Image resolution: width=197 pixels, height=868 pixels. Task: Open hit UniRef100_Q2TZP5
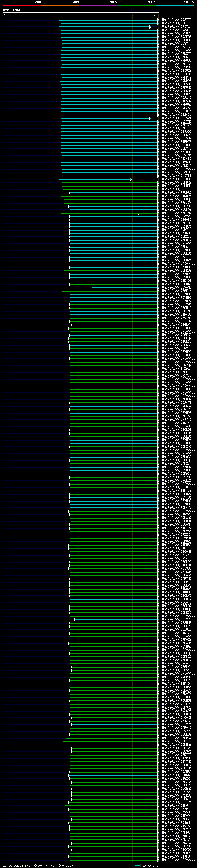[x=177, y=802]
